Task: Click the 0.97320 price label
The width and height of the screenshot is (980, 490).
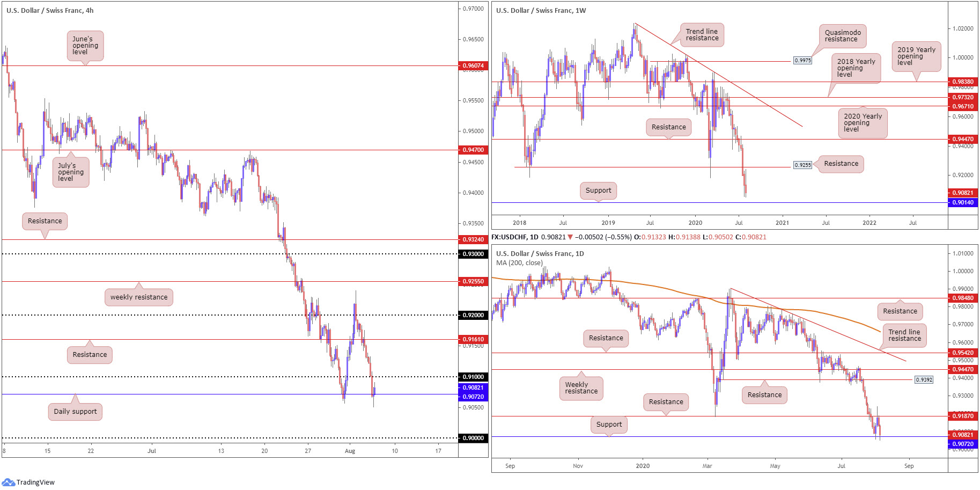Action: tap(962, 97)
